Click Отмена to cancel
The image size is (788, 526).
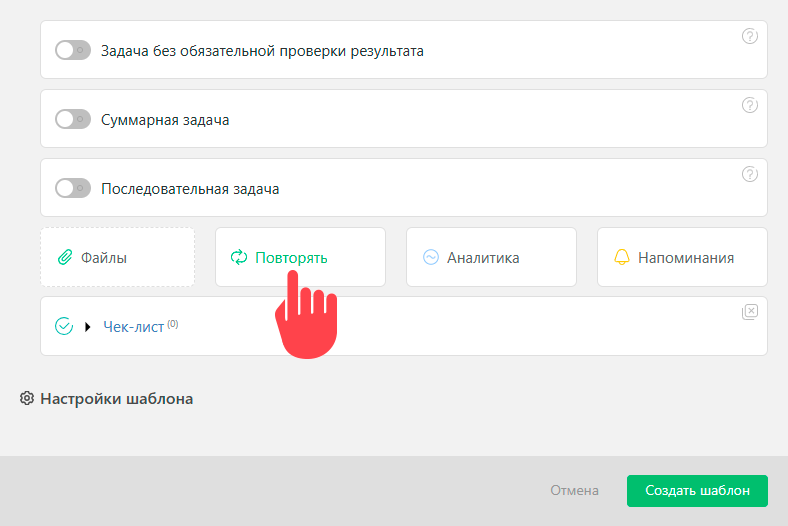tap(574, 490)
